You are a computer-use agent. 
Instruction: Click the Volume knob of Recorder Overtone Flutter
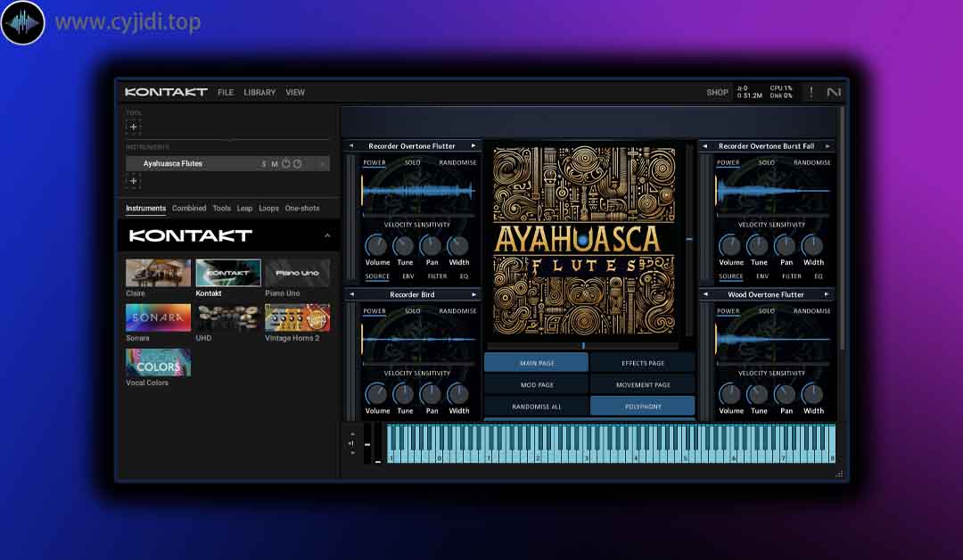pyautogui.click(x=376, y=245)
